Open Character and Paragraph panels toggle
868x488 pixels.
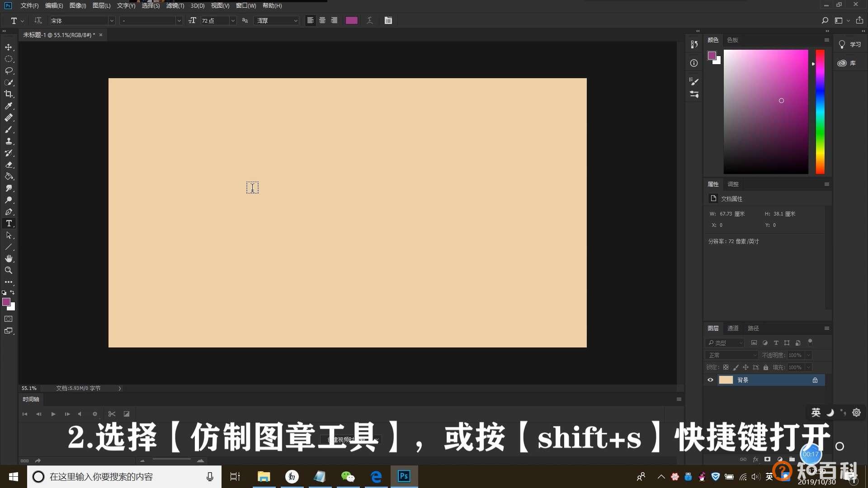pos(388,20)
